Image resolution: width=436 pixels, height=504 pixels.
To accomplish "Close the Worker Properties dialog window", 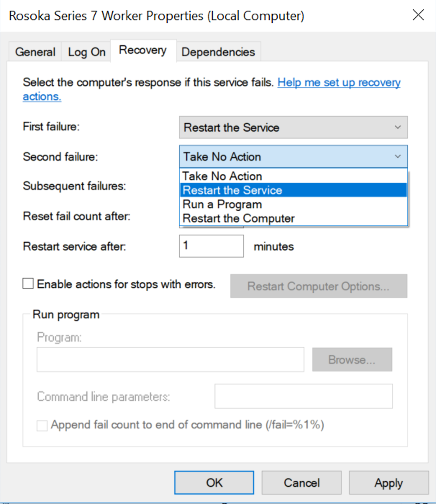I will click(418, 15).
